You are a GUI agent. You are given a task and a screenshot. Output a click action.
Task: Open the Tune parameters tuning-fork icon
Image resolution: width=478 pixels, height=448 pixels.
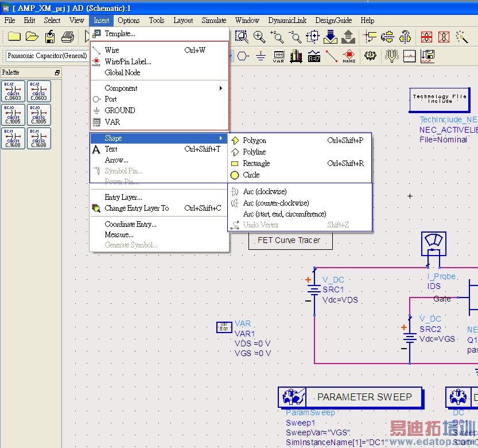pos(391,56)
